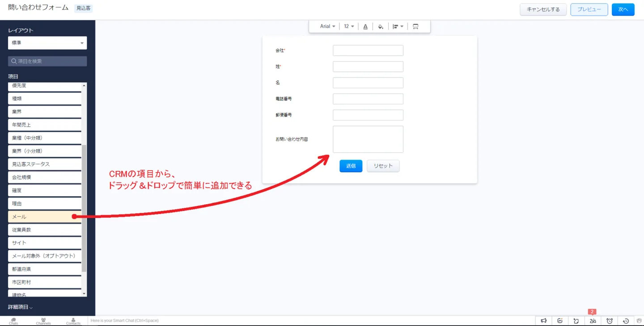644x326 pixels.
Task: Click the Smart Chat input bar
Action: [311, 321]
